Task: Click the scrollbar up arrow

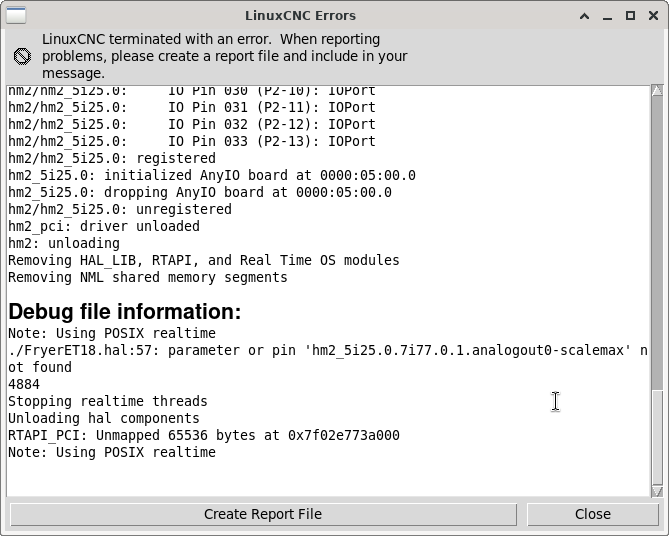Action: pyautogui.click(x=657, y=92)
